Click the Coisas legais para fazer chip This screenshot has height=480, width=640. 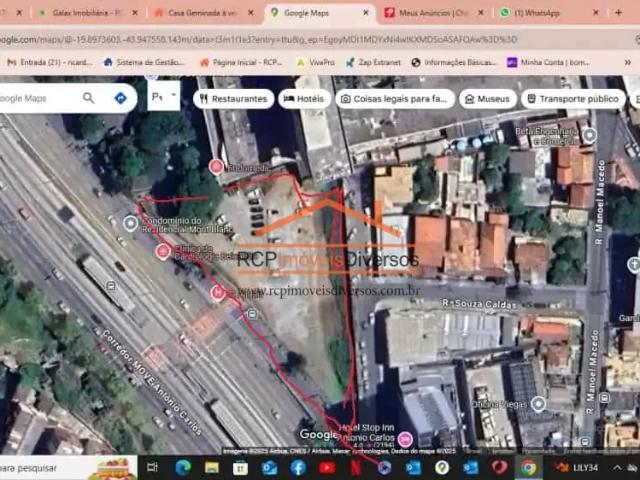[x=395, y=99]
